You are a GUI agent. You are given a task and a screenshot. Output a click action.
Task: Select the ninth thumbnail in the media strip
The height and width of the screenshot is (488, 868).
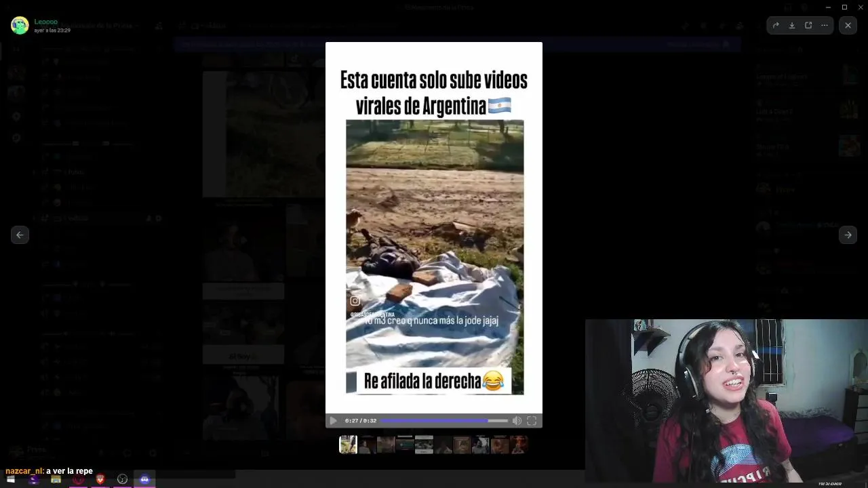pos(500,445)
